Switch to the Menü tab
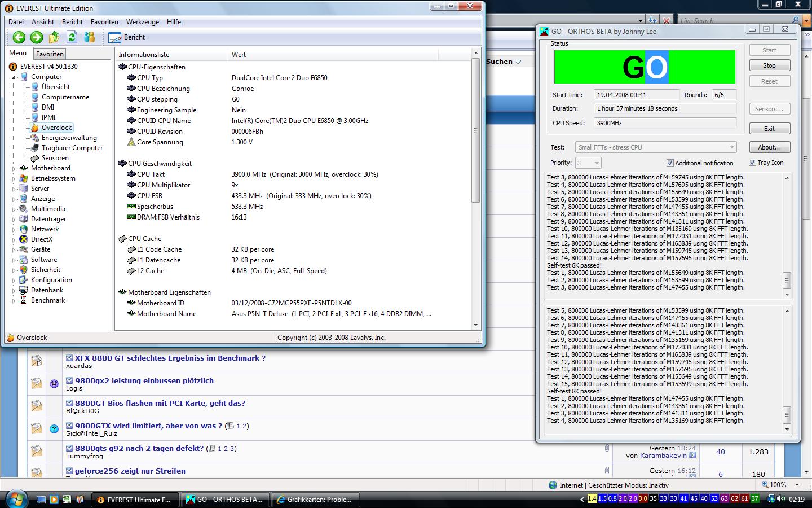 pos(18,53)
